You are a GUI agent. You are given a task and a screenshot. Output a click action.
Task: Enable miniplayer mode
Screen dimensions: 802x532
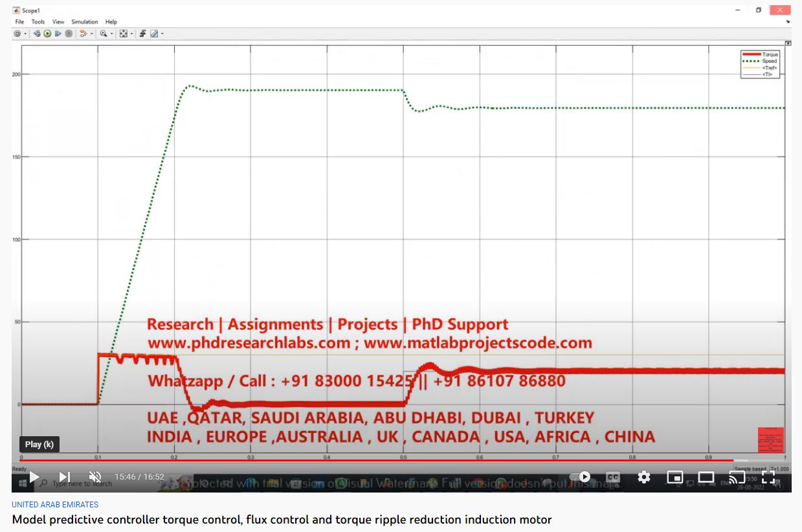coord(674,477)
